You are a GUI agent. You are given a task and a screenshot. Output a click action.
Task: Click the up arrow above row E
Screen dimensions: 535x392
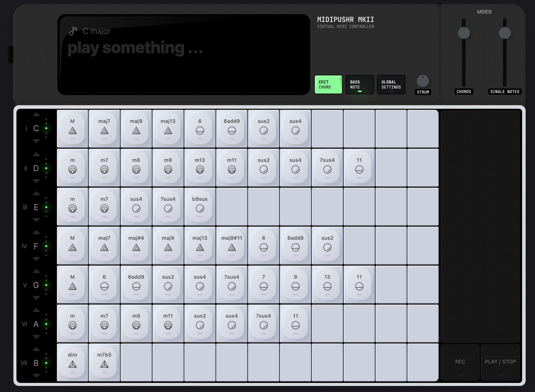point(36,193)
